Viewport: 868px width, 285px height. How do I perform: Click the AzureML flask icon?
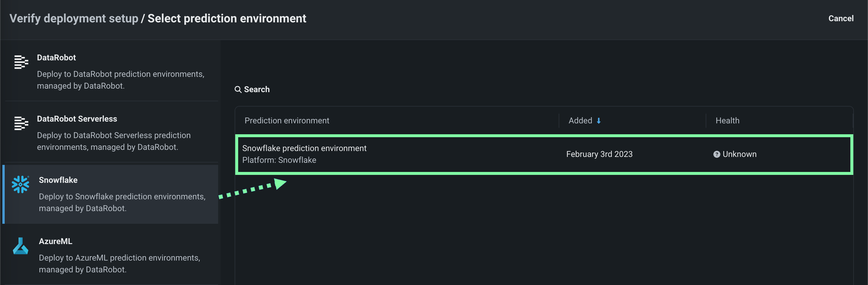pos(21,246)
